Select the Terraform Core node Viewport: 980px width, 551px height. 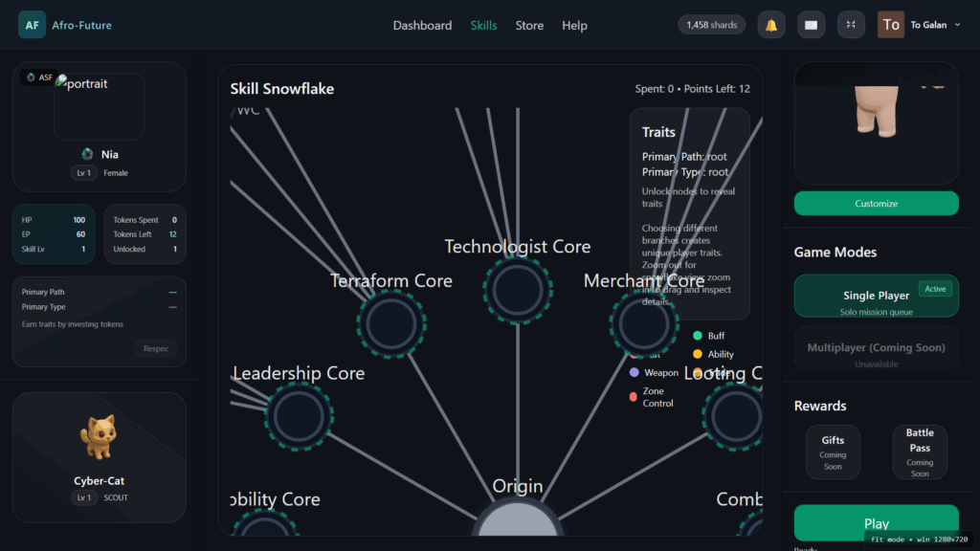click(x=390, y=323)
